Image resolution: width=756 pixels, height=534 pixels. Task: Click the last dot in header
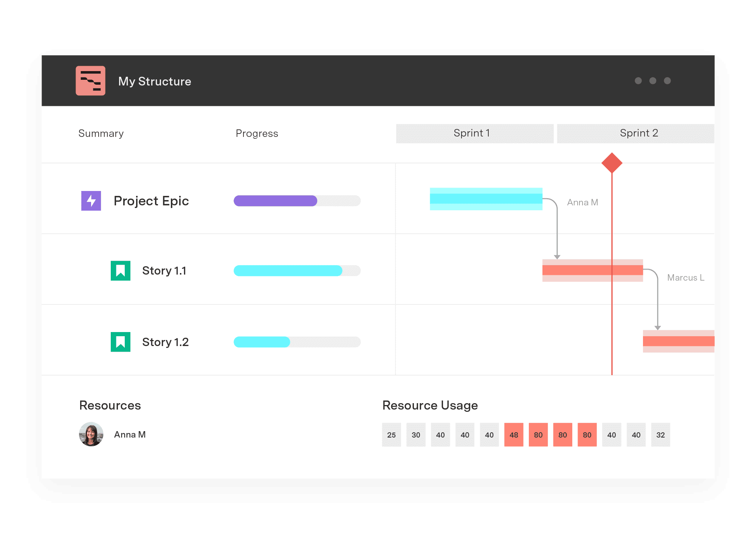[667, 81]
